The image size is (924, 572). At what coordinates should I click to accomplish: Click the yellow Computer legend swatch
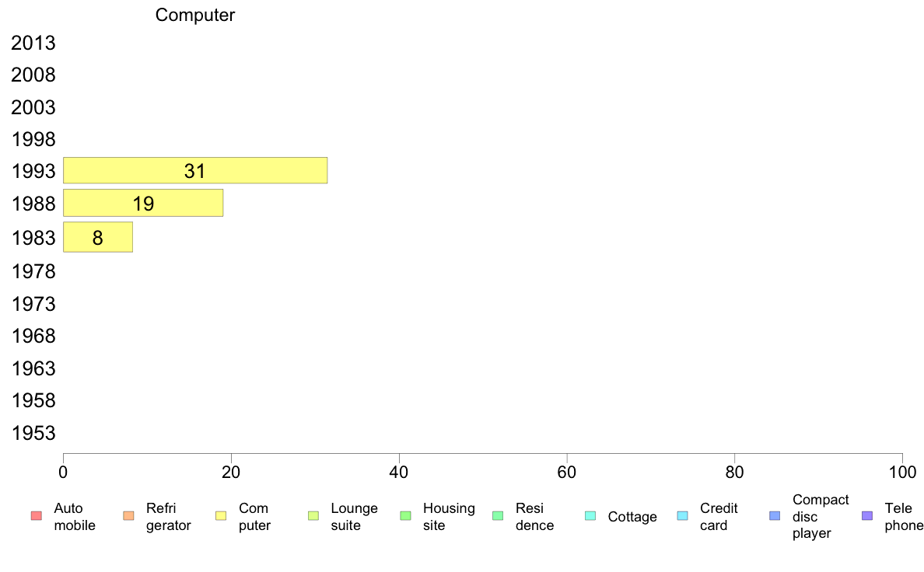coord(221,516)
